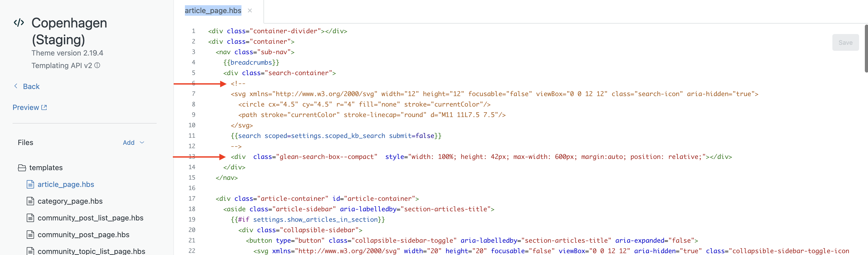Switch to the article_page.hbs tab
Image resolution: width=868 pixels, height=255 pixels.
(x=213, y=10)
